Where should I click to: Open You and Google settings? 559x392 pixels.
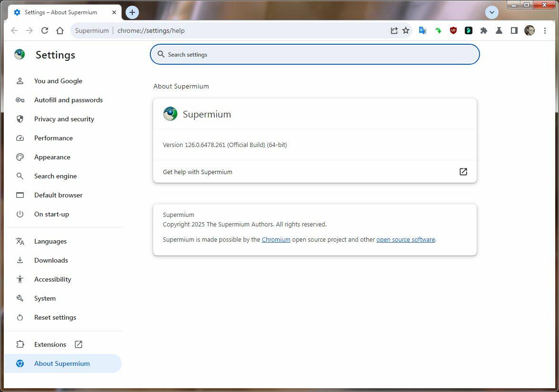[x=63, y=81]
